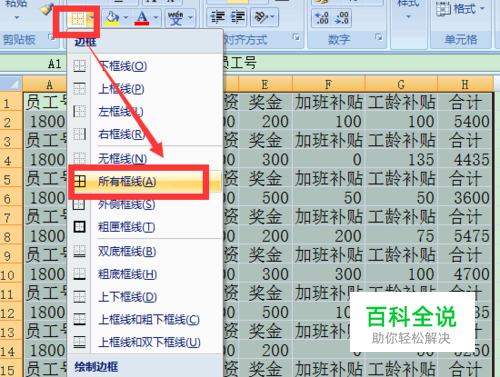This screenshot has width=500, height=377.
Task: Choose 下框线(O) bottom border
Action: 145,66
